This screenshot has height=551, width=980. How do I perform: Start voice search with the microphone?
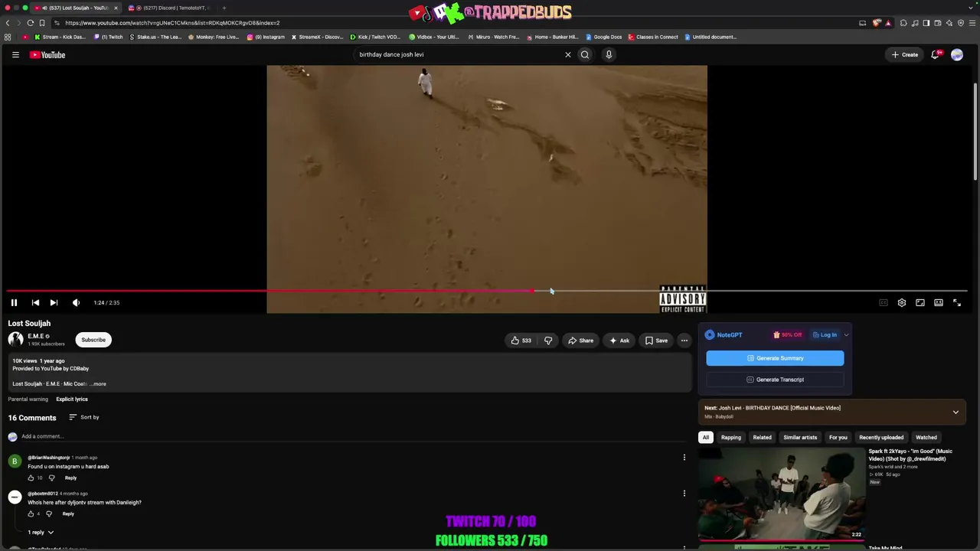[609, 54]
